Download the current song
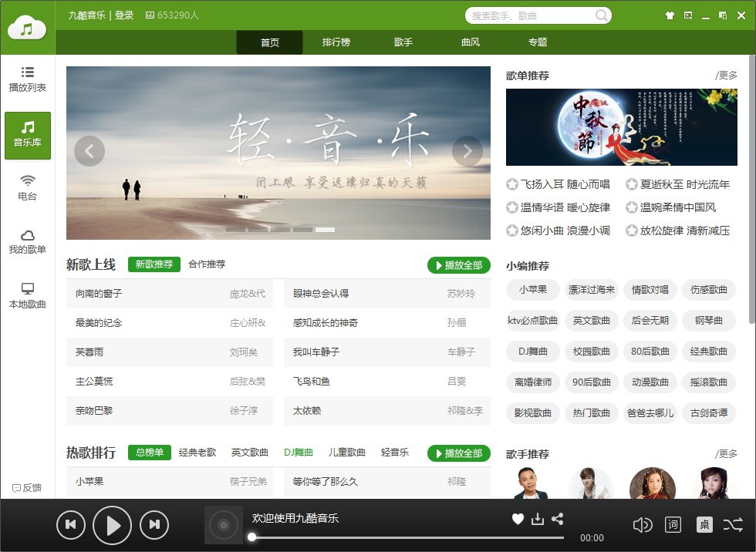 [x=537, y=519]
